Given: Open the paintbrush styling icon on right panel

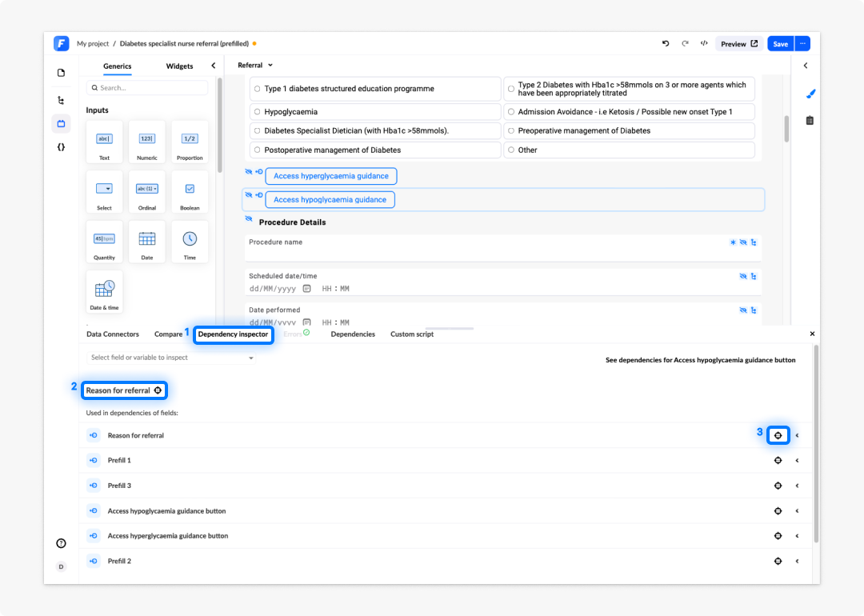Looking at the screenshot, I should tap(810, 94).
